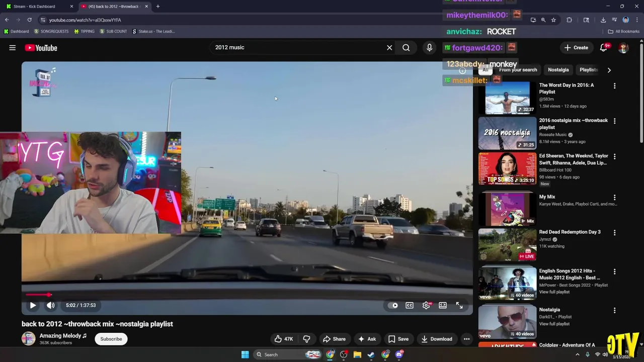The image size is (644, 362).
Task: Open options for My Mix
Action: point(614,198)
